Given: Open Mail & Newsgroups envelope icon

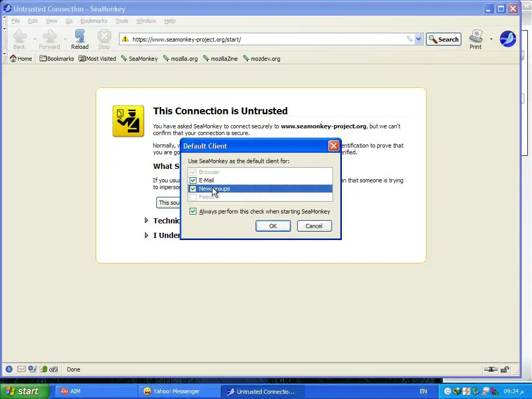Looking at the screenshot, I should click(x=21, y=369).
